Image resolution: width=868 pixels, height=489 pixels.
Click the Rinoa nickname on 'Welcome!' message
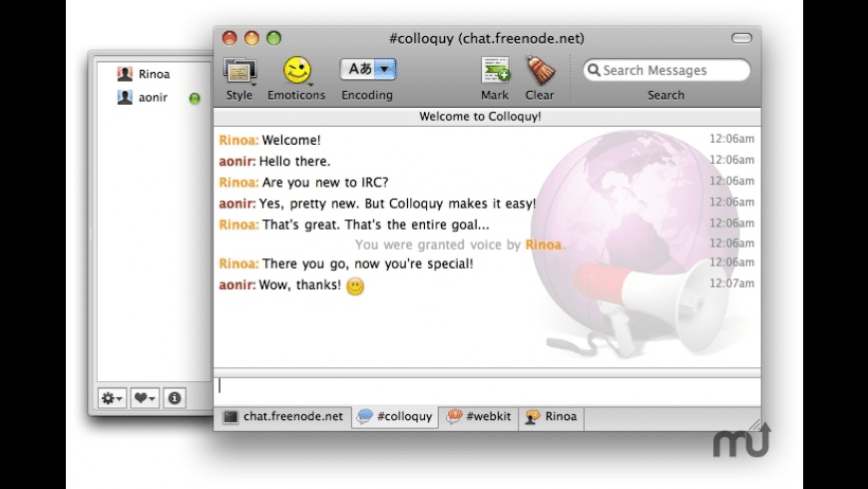coord(238,140)
